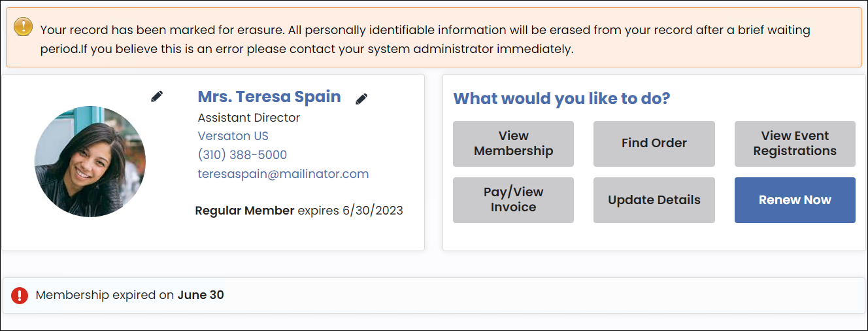Click the Mrs. Teresa Spain name heading
The height and width of the screenshot is (331, 868).
point(269,97)
